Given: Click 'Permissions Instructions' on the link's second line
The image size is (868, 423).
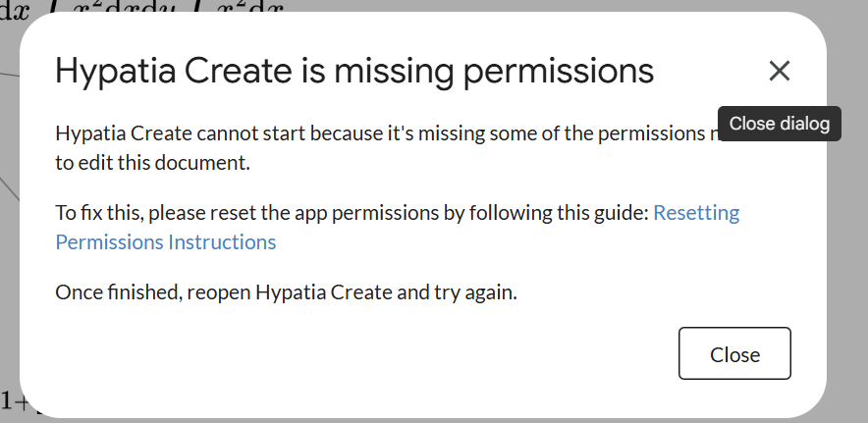Looking at the screenshot, I should point(165,241).
